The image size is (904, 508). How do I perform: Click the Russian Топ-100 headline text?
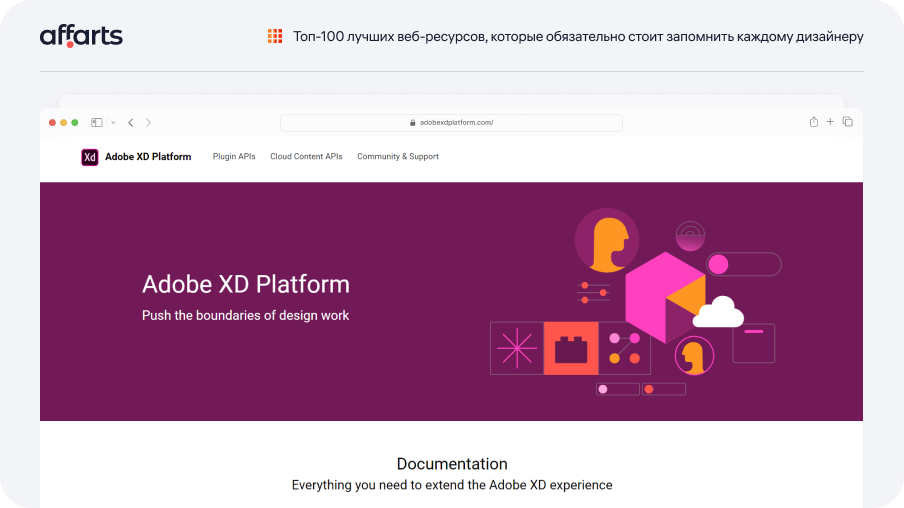click(578, 36)
